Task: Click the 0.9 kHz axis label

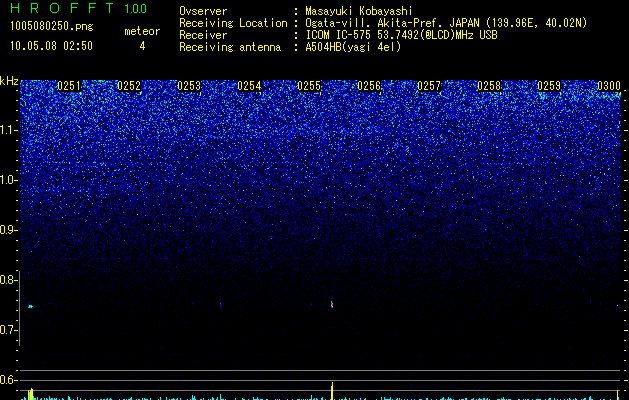Action: click(x=8, y=230)
